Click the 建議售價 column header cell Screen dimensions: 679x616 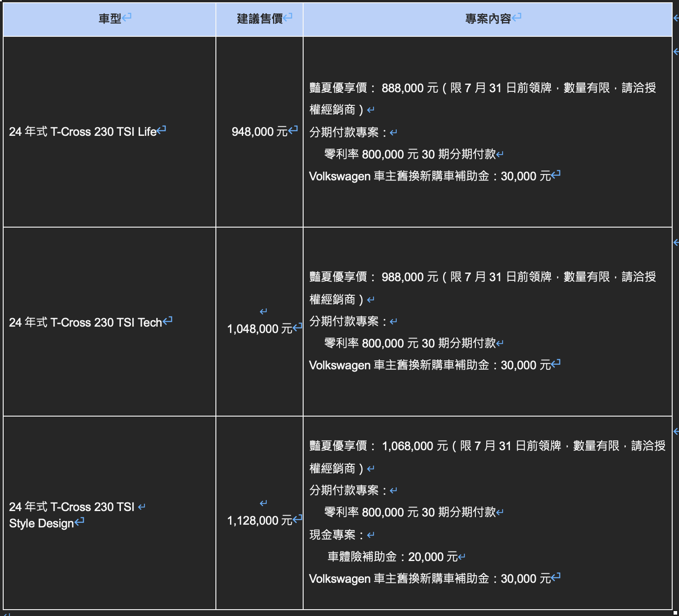pyautogui.click(x=260, y=19)
